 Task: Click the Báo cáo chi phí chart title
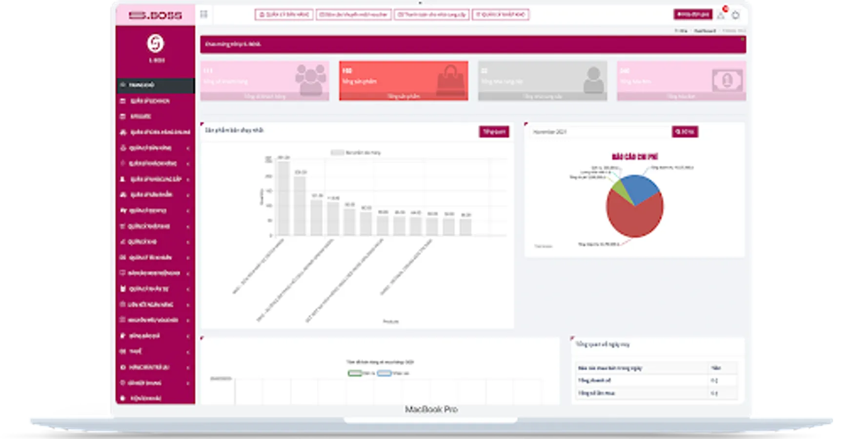635,157
